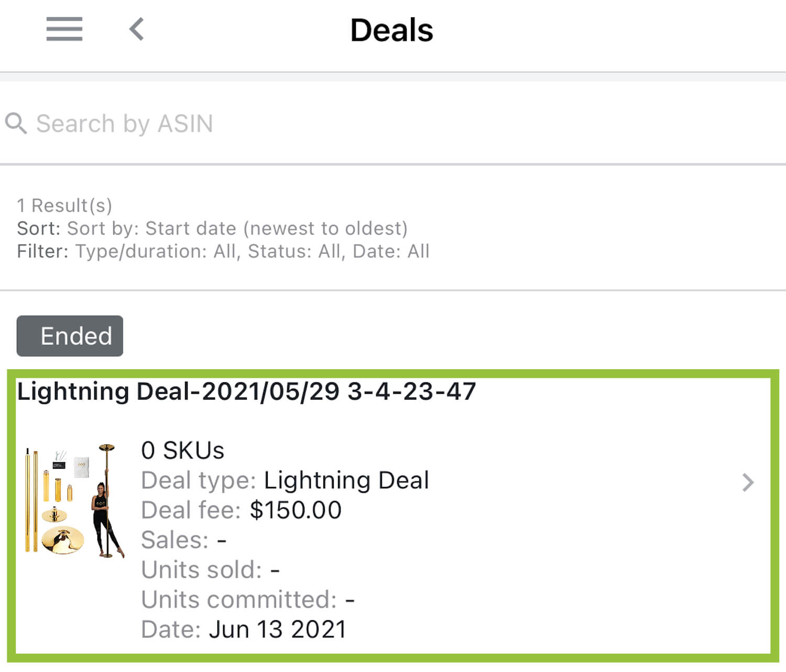Select the Units sold row
The image size is (786, 672).
pyautogui.click(x=210, y=570)
